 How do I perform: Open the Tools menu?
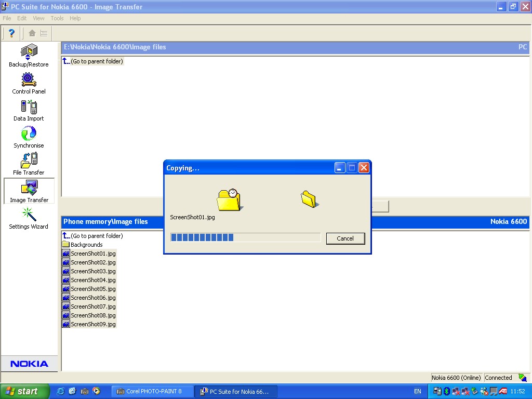click(x=57, y=18)
